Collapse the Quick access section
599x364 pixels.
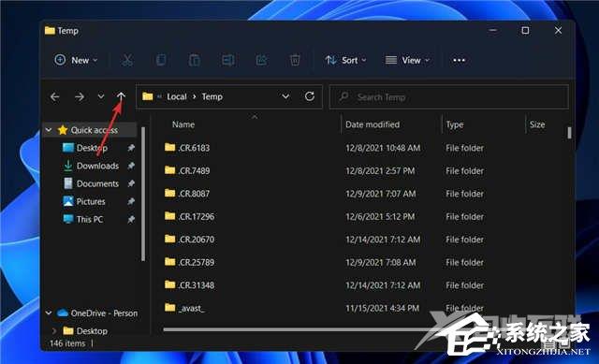[x=49, y=130]
